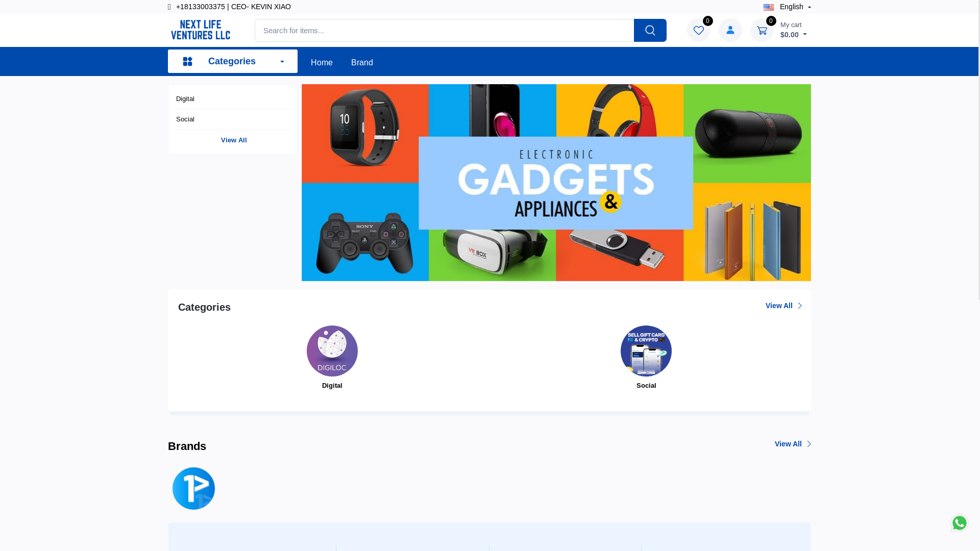Click the US flag language icon
Viewport: 980px width, 551px height.
coord(768,7)
